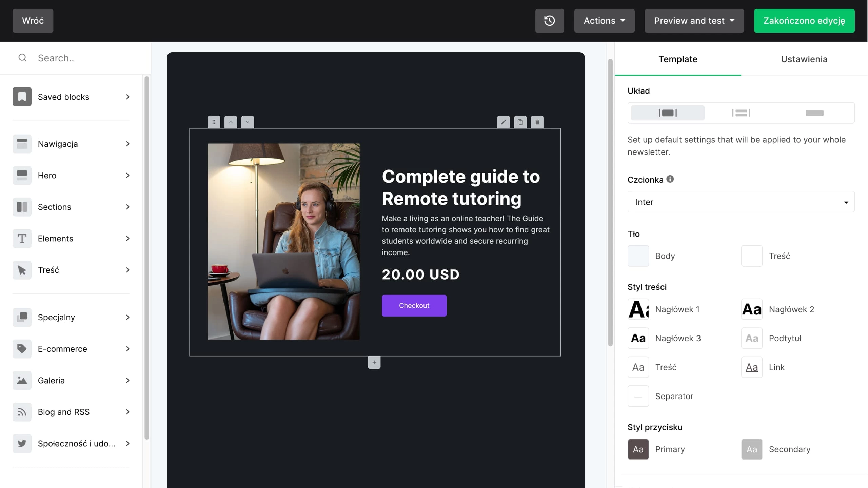Viewport: 868px width, 488px height.
Task: Expand the E-commerce blocks category
Action: [x=71, y=349]
